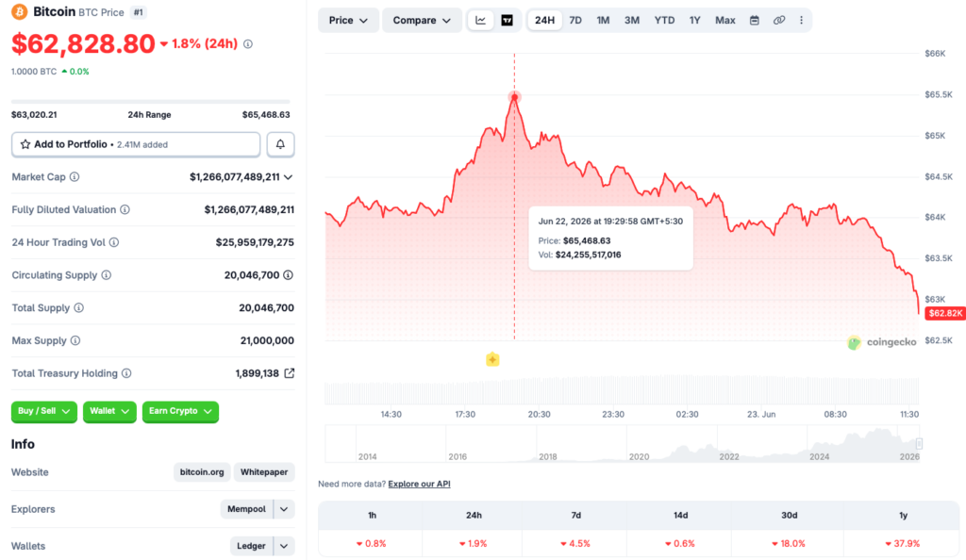Select the YTD timeframe tab
This screenshot has height=560, width=966.
click(x=664, y=21)
